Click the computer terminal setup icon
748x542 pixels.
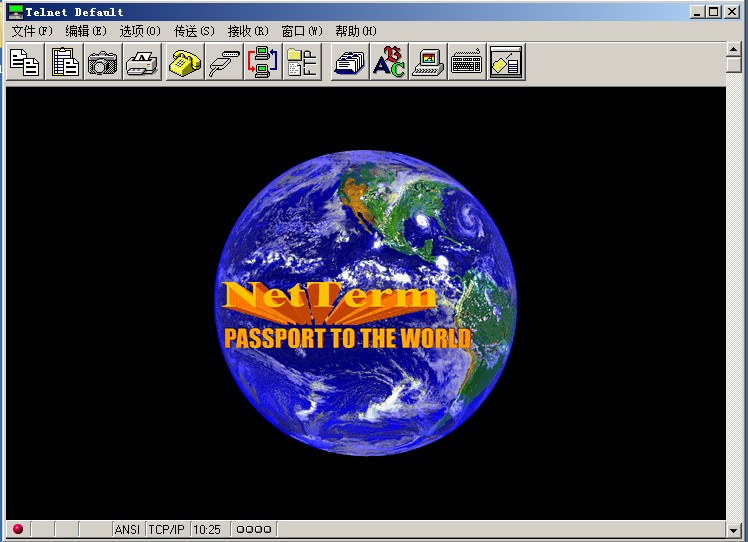coord(428,62)
